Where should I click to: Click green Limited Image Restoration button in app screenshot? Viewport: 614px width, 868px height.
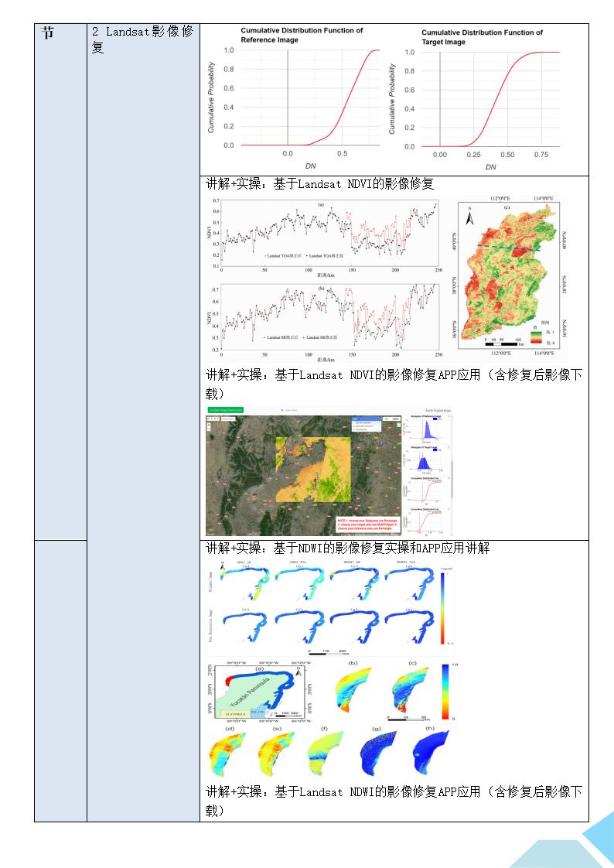[226, 410]
